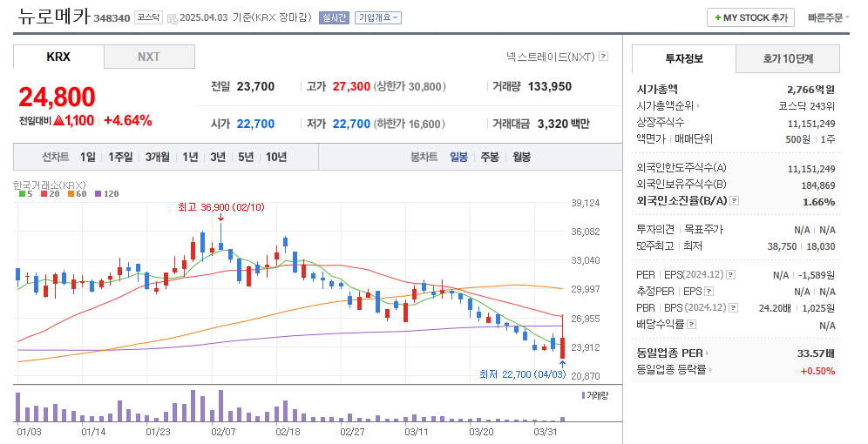868x444 pixels.
Task: Click the 02/07 date label on chart axis
Action: [223, 432]
